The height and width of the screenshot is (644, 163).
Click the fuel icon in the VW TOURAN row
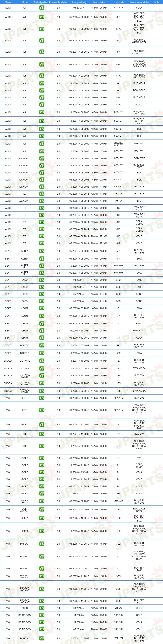point(42,638)
